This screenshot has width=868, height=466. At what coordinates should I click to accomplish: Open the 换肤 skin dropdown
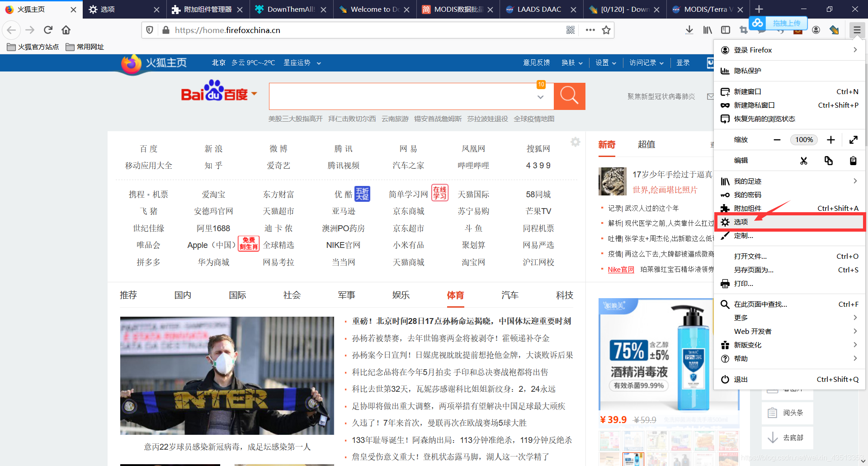coord(572,63)
